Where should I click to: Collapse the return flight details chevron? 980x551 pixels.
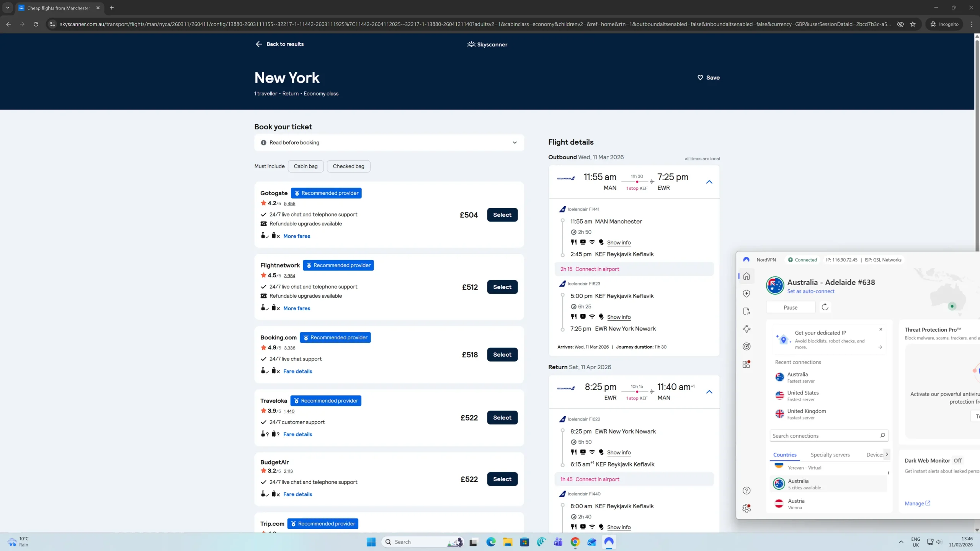point(709,392)
